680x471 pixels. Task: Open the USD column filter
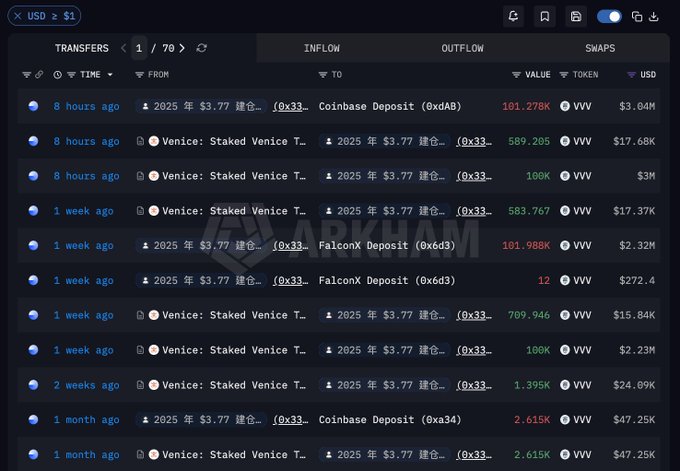631,75
